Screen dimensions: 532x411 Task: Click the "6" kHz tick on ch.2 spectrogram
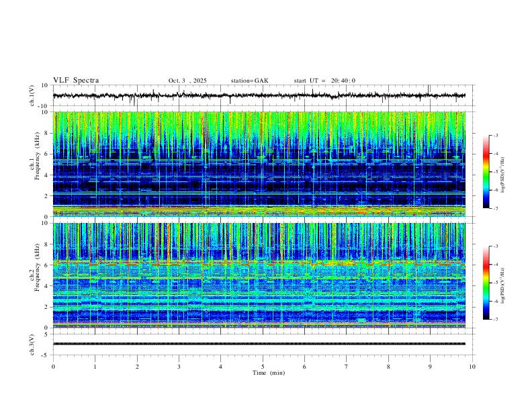coord(46,265)
